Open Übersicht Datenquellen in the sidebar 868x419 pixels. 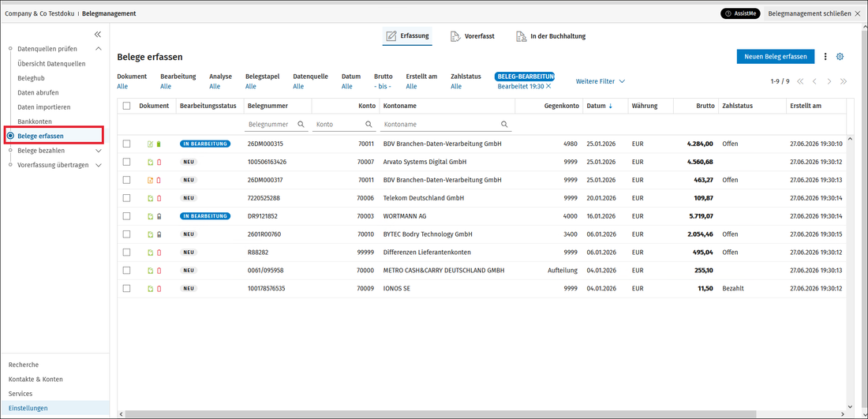click(x=51, y=64)
